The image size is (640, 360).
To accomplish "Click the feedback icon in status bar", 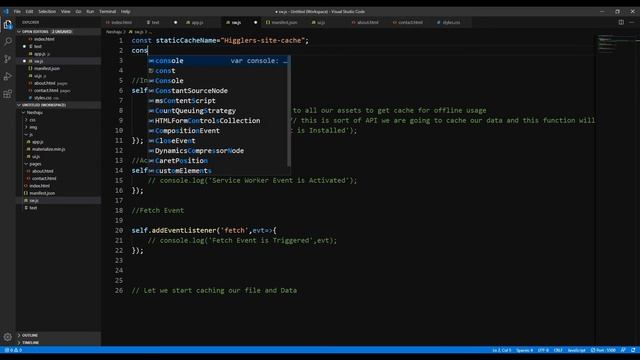I will tap(623, 350).
